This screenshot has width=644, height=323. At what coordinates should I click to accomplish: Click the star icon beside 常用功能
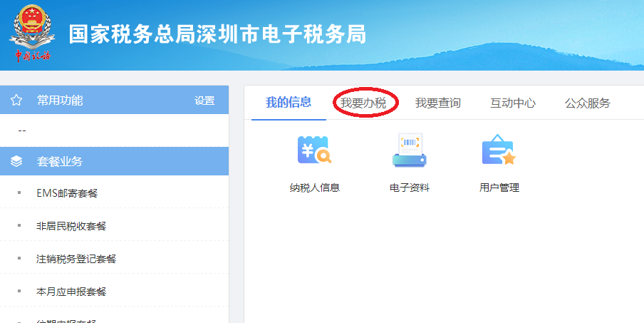[16, 100]
